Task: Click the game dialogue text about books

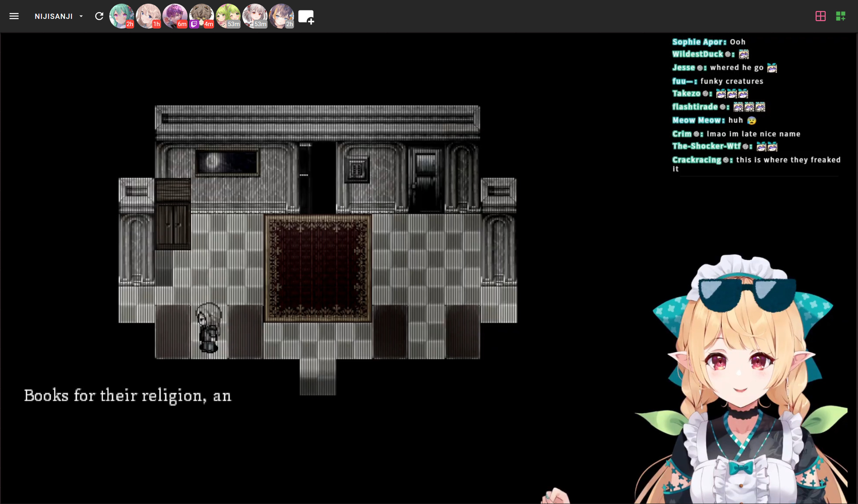Action: click(128, 396)
